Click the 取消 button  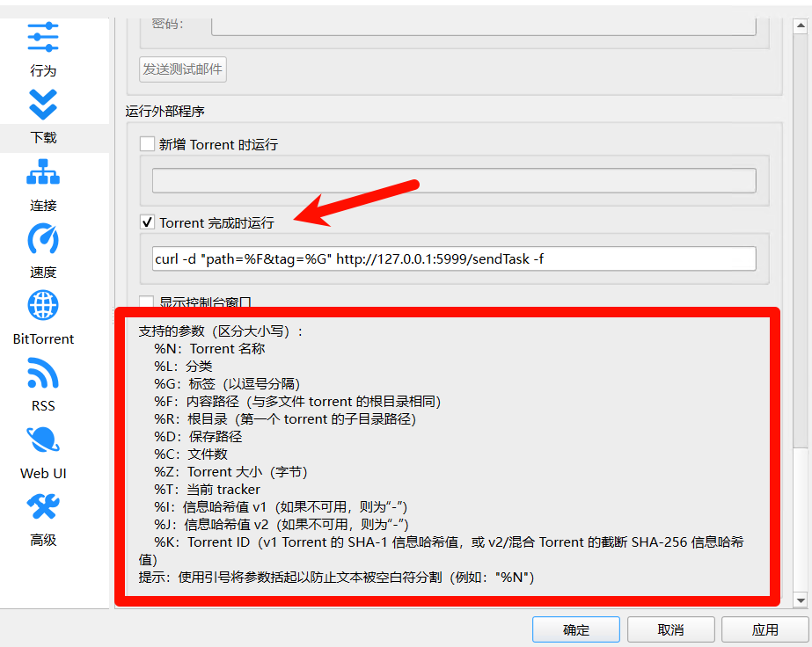670,630
